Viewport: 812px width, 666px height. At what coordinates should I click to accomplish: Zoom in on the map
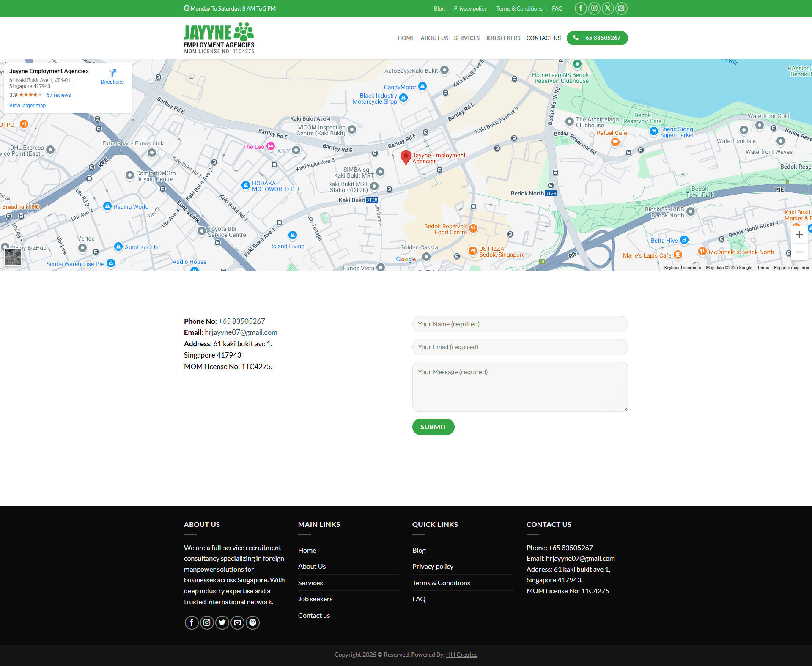pos(799,235)
